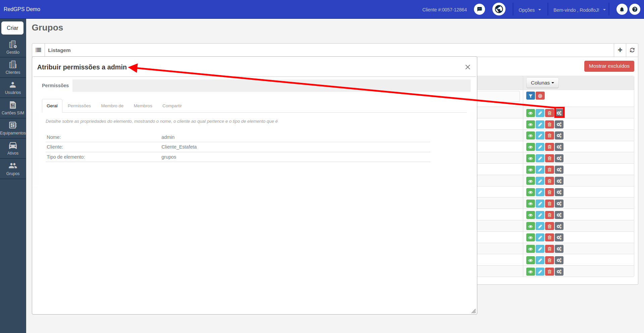Click the list icon beside Listagem
The height and width of the screenshot is (333, 644).
click(x=39, y=50)
